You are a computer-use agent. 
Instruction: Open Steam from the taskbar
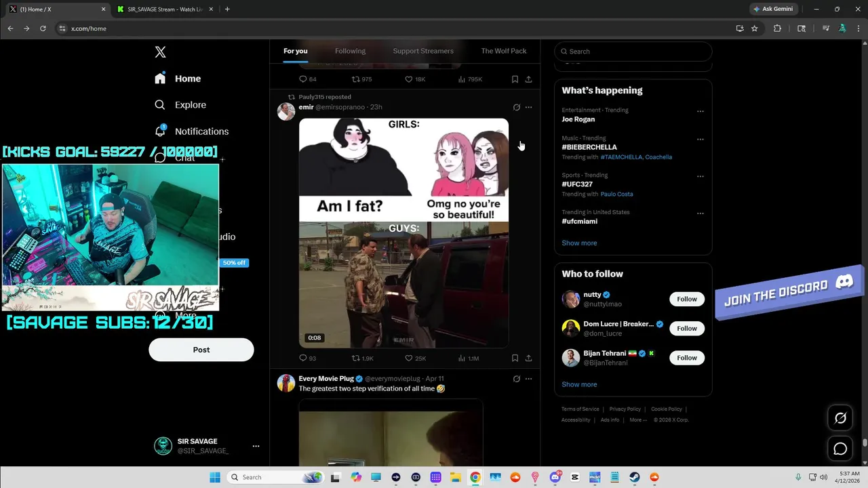pyautogui.click(x=635, y=477)
